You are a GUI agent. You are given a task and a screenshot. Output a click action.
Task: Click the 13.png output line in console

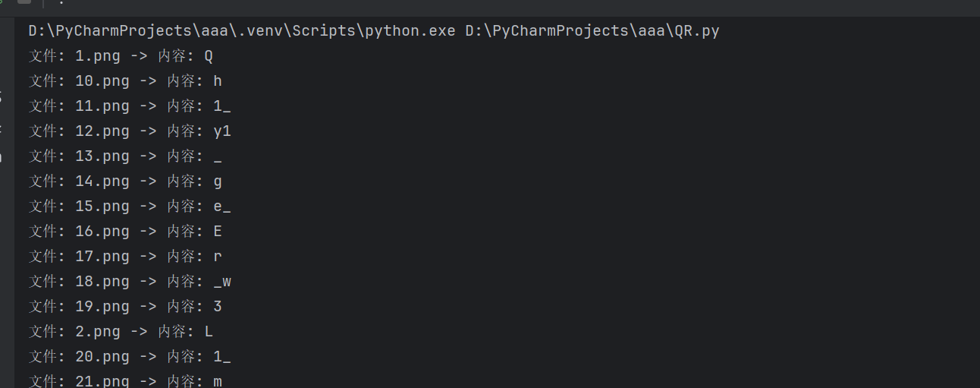point(126,156)
